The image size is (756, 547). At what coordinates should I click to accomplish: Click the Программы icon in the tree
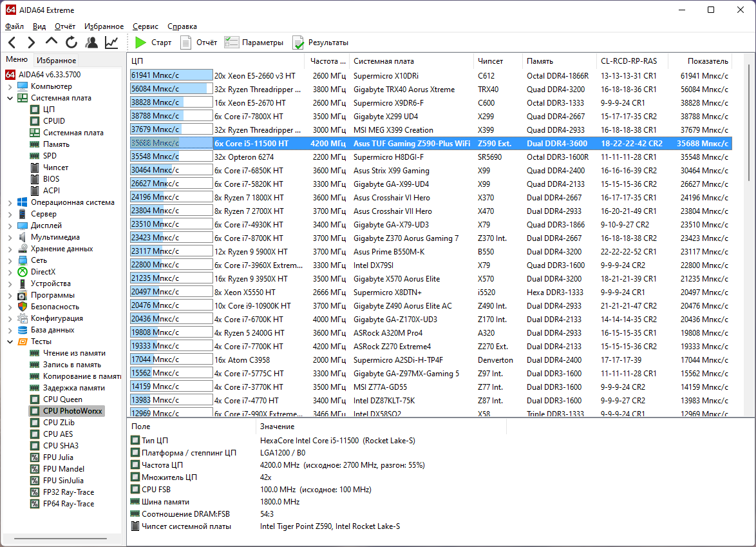point(23,294)
